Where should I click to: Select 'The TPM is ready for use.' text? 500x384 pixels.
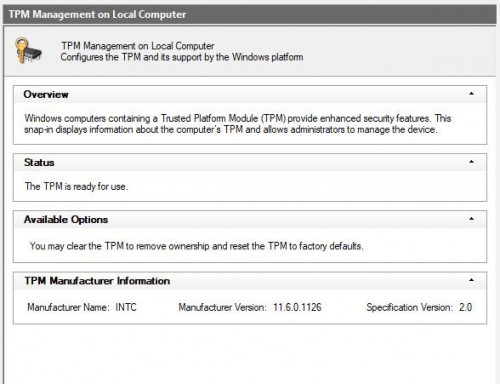76,186
